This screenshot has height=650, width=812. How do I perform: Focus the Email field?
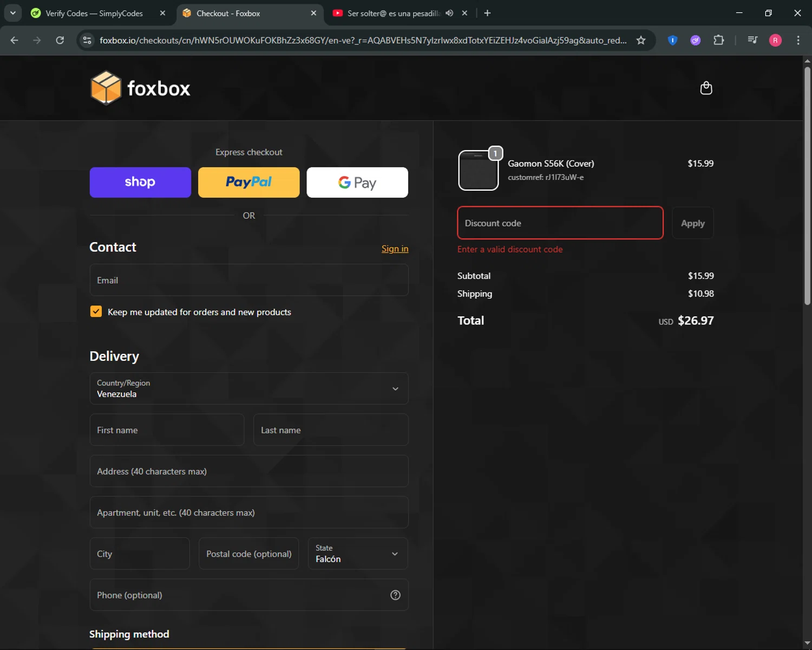pyautogui.click(x=249, y=280)
